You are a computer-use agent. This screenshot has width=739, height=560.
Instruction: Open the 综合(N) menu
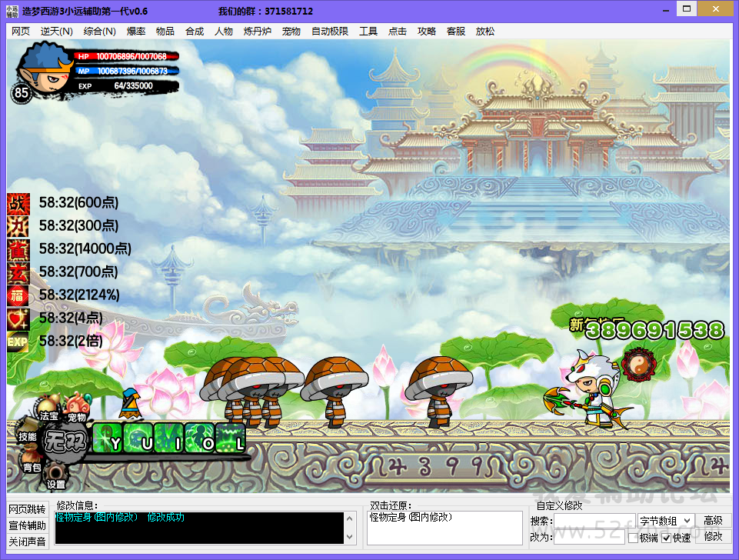pos(99,32)
